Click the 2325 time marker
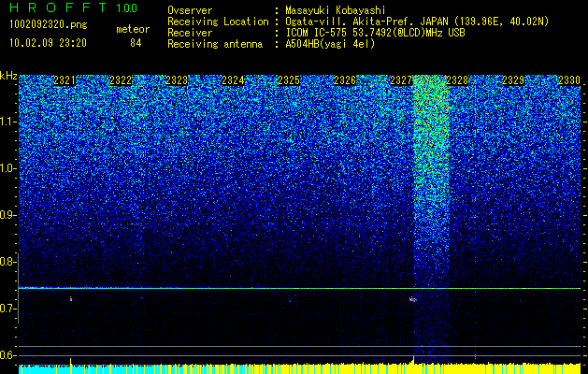The width and height of the screenshot is (588, 374). point(289,80)
